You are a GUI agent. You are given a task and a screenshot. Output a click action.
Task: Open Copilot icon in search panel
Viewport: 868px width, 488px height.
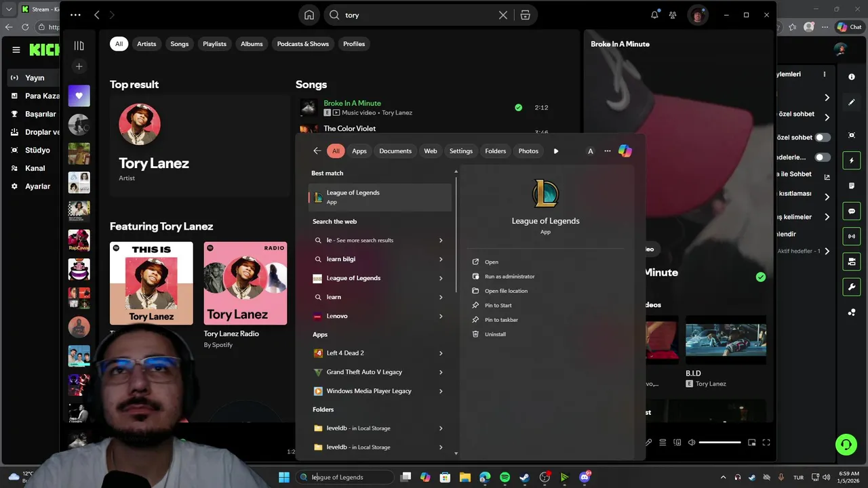pyautogui.click(x=625, y=151)
